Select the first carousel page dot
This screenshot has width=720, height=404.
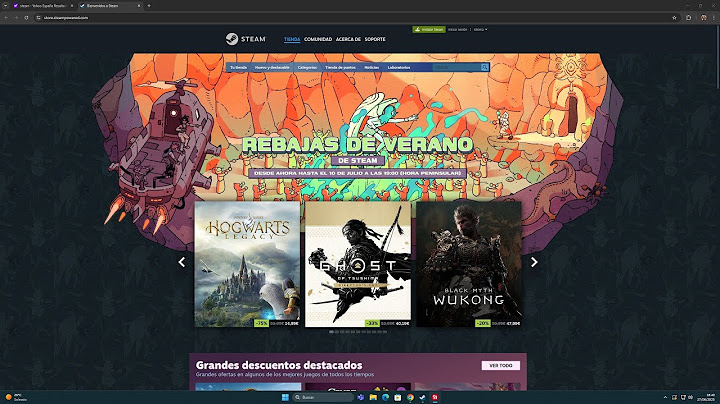[332, 331]
